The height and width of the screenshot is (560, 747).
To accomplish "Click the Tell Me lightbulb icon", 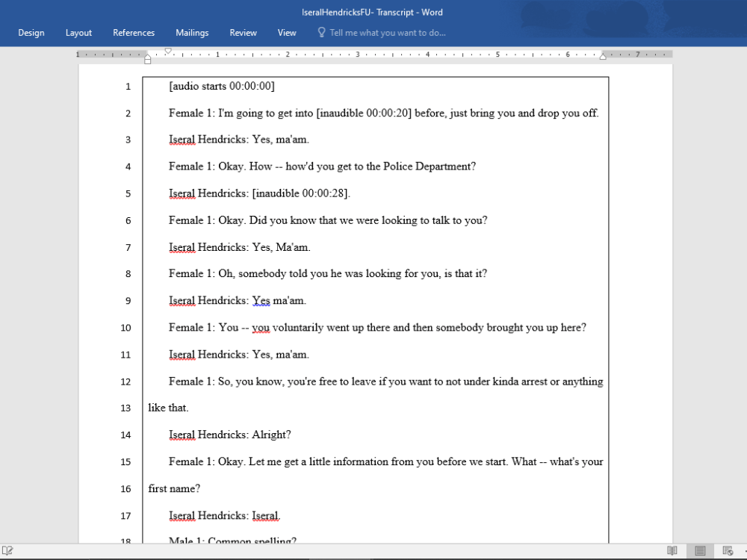I will 321,32.
